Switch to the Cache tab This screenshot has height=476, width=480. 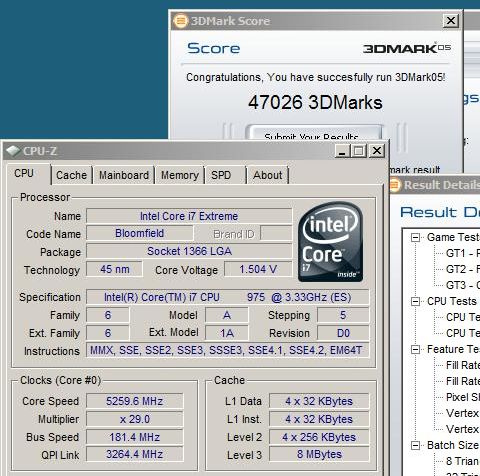coord(71,175)
